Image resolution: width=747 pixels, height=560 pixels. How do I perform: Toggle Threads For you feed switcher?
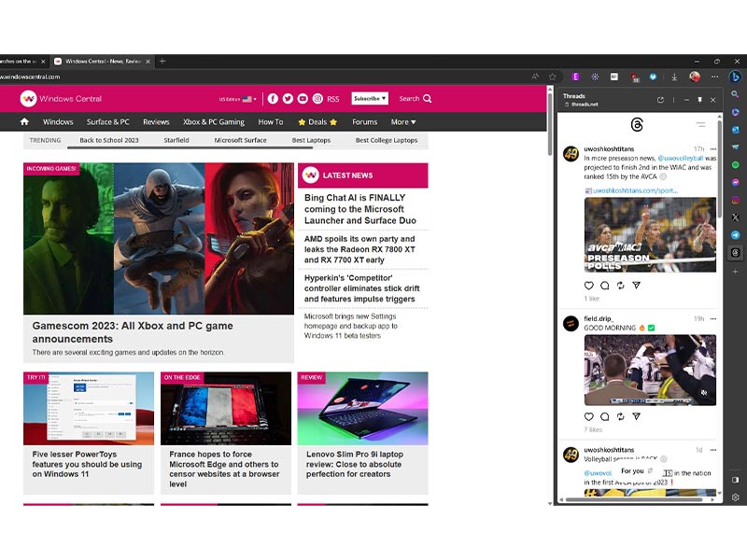click(x=637, y=471)
